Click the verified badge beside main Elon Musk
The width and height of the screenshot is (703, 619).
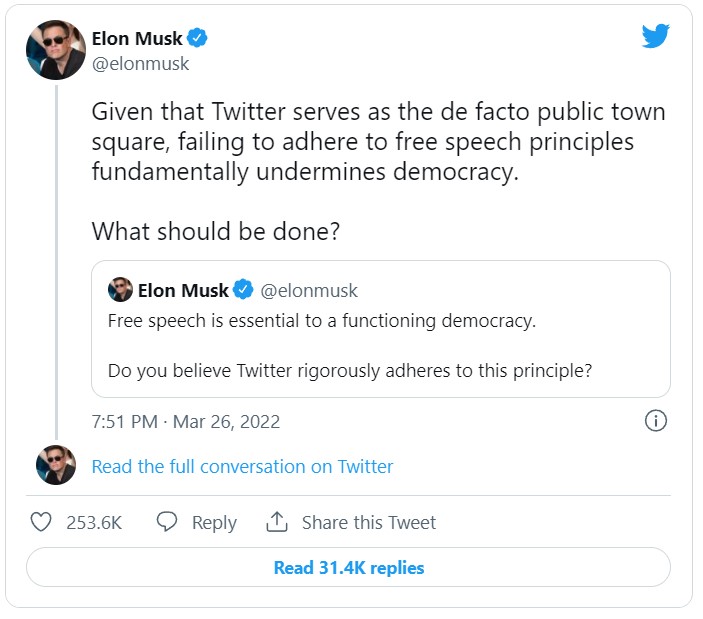tap(199, 39)
